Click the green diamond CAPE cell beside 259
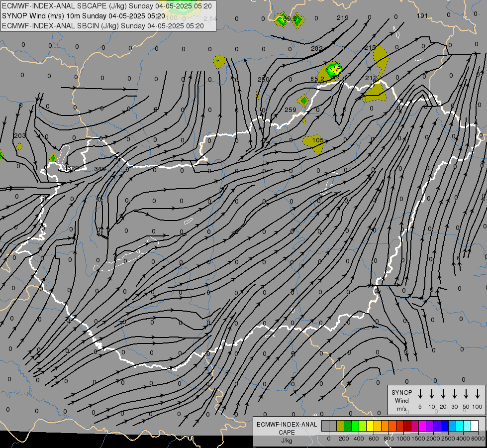 coord(303,101)
